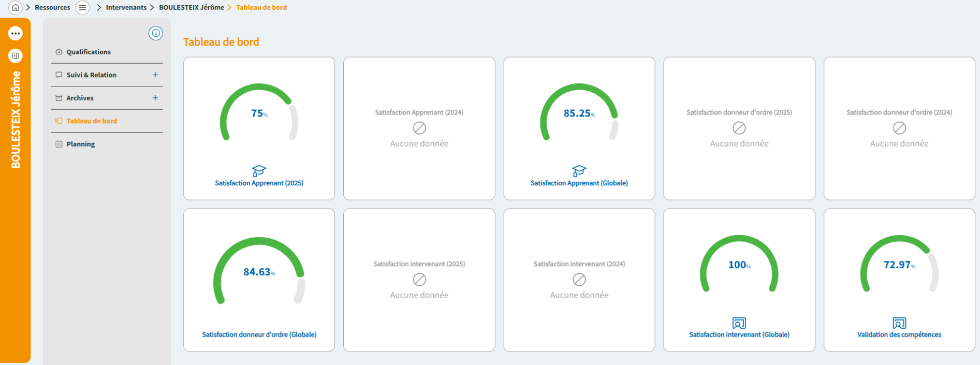
Task: Click the Satisfaction donneur d'ordre (Globale) label
Action: [259, 334]
